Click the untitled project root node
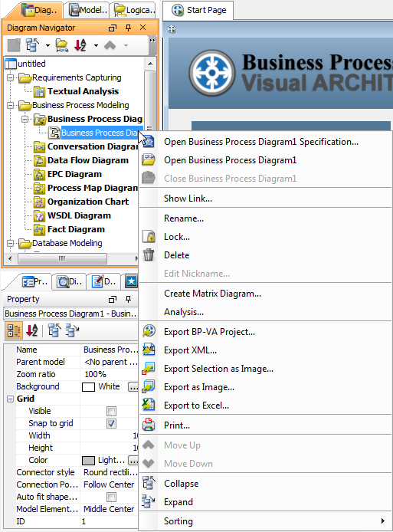Image resolution: width=393 pixels, height=532 pixels. [x=31, y=64]
